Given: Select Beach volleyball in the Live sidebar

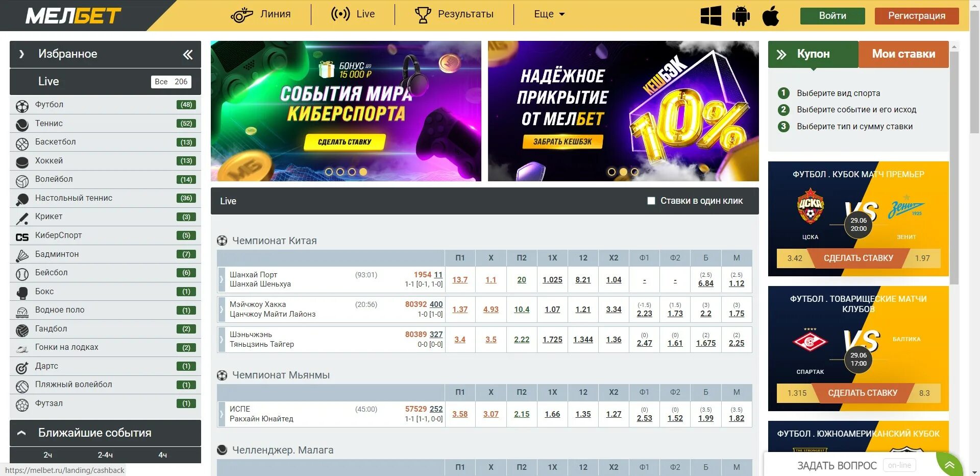Looking at the screenshot, I should click(105, 385).
